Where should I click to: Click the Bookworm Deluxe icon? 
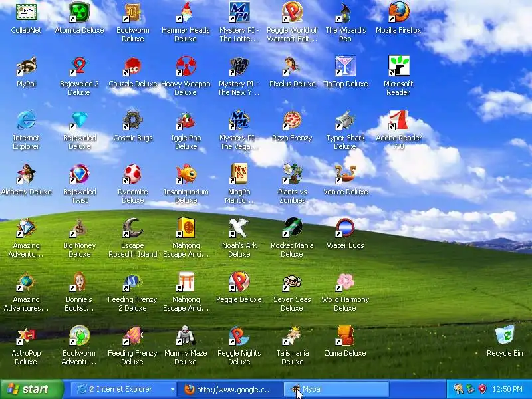pos(132,12)
